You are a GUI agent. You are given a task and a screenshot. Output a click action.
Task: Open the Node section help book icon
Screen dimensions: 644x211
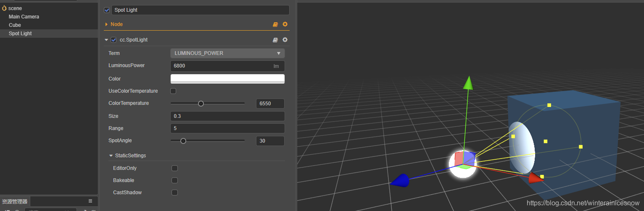(275, 24)
